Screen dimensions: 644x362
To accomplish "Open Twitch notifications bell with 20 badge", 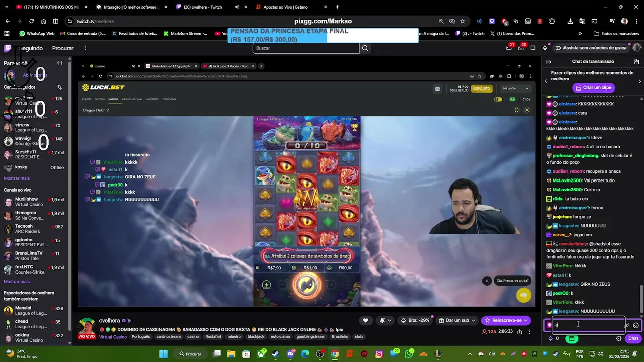I will [522, 48].
